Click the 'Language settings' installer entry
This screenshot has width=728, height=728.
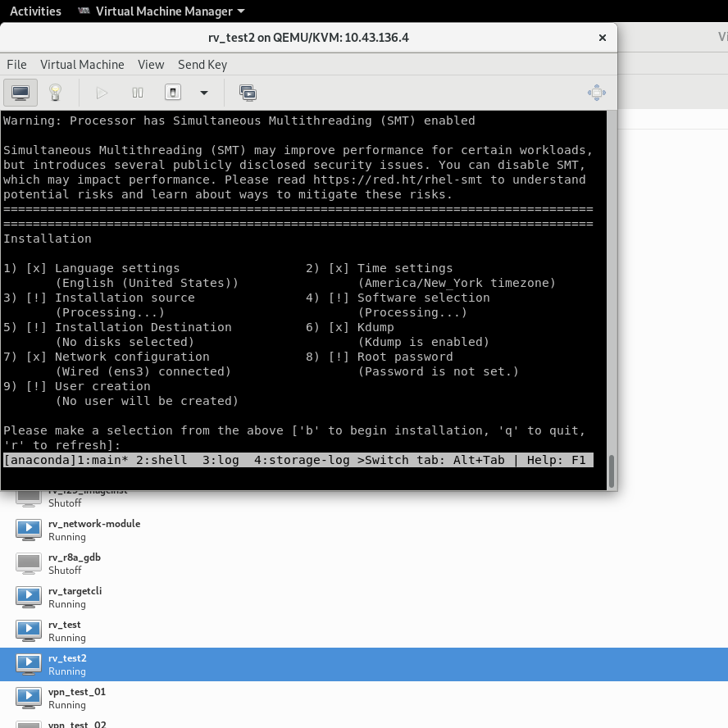(x=117, y=268)
